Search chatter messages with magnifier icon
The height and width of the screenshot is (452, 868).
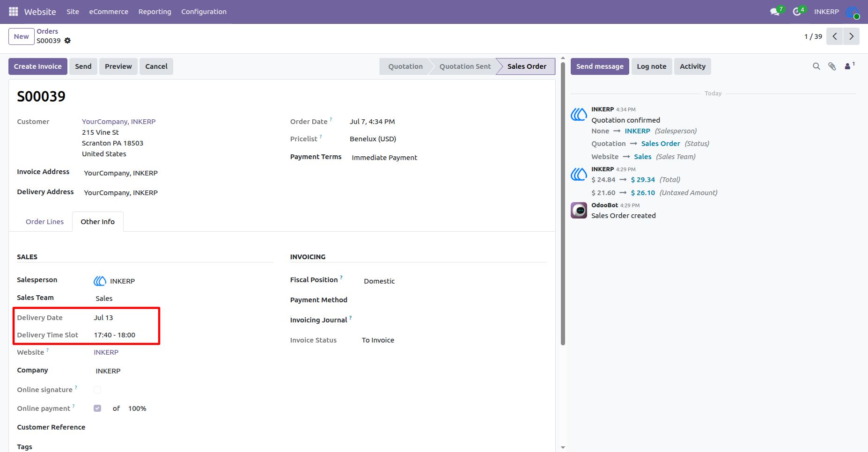[x=817, y=66]
